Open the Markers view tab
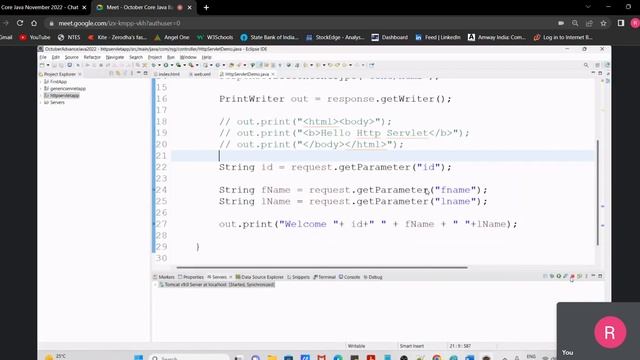The width and height of the screenshot is (640, 360). [x=164, y=277]
